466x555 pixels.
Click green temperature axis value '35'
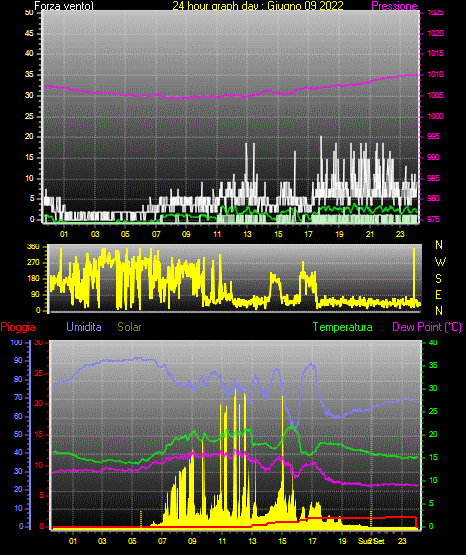[433, 365]
